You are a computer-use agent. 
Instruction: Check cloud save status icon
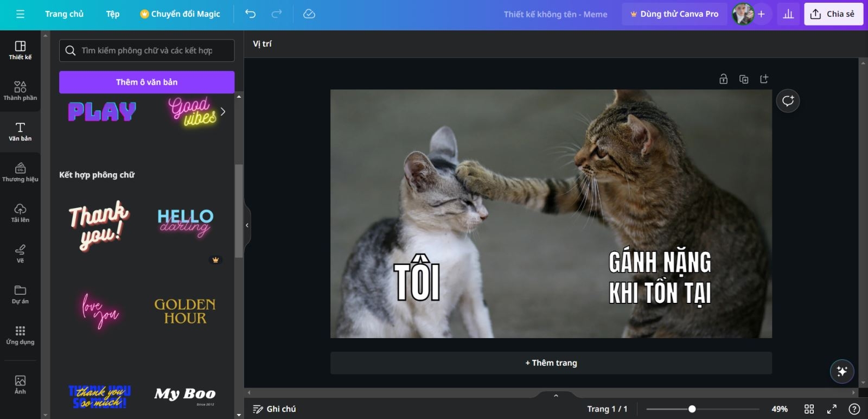(309, 14)
